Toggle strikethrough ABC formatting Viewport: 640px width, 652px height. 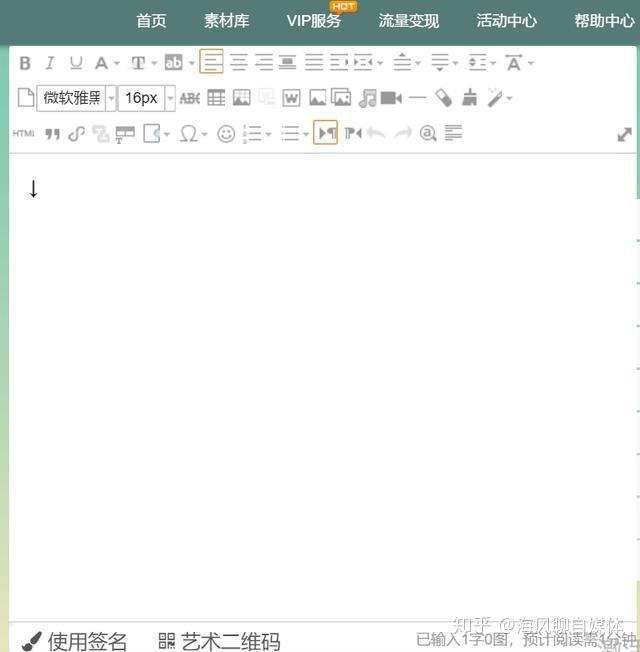(x=190, y=98)
